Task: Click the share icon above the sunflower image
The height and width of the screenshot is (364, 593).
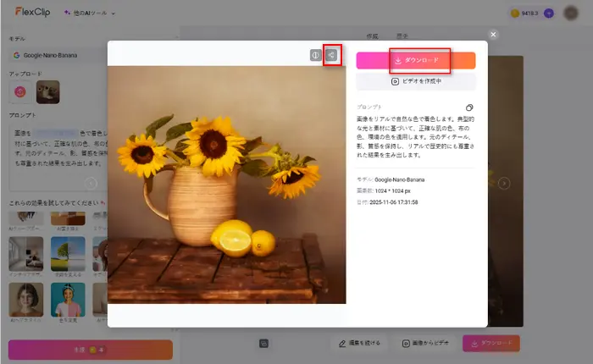Action: pos(331,55)
